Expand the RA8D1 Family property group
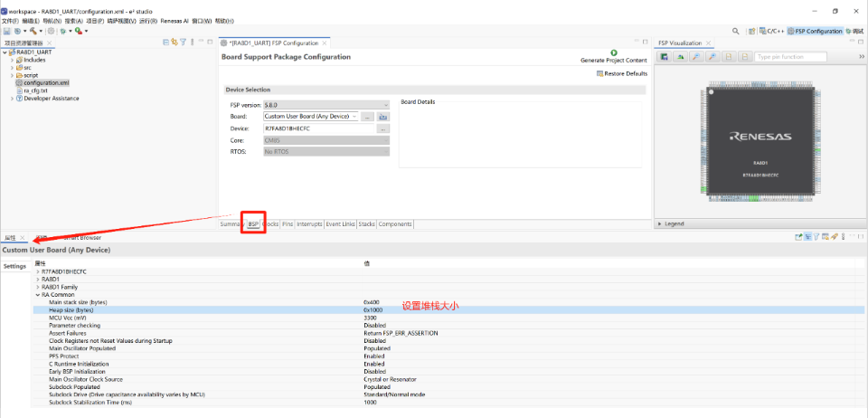868x418 pixels. pyautogui.click(x=38, y=288)
